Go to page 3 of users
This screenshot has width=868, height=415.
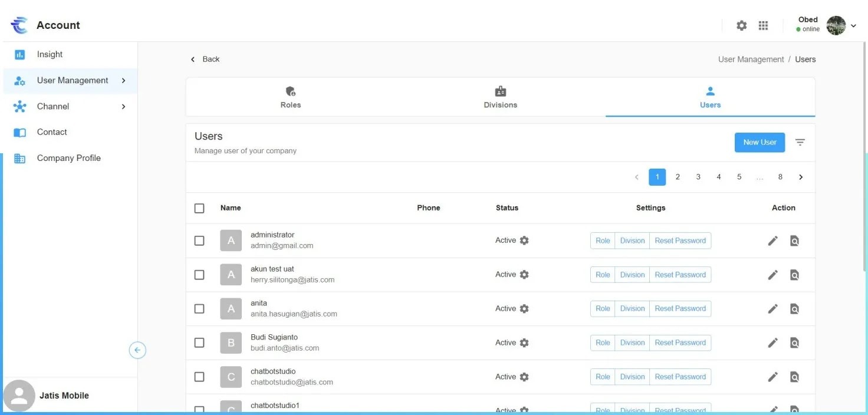click(698, 177)
